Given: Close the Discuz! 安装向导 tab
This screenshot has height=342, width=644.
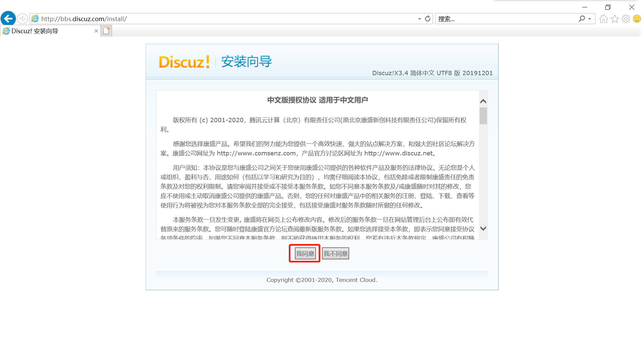Looking at the screenshot, I should 96,31.
